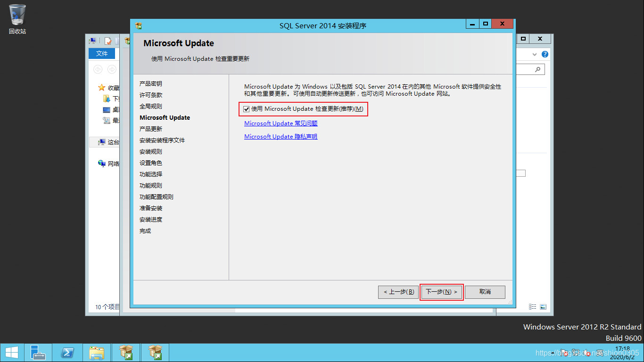
Task: Select 安装规则 step in sidebar
Action: [151, 151]
